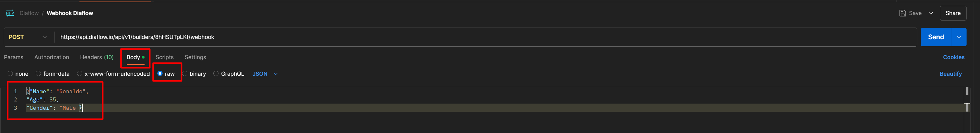
Task: Switch to the Headers tab
Action: coord(97,57)
